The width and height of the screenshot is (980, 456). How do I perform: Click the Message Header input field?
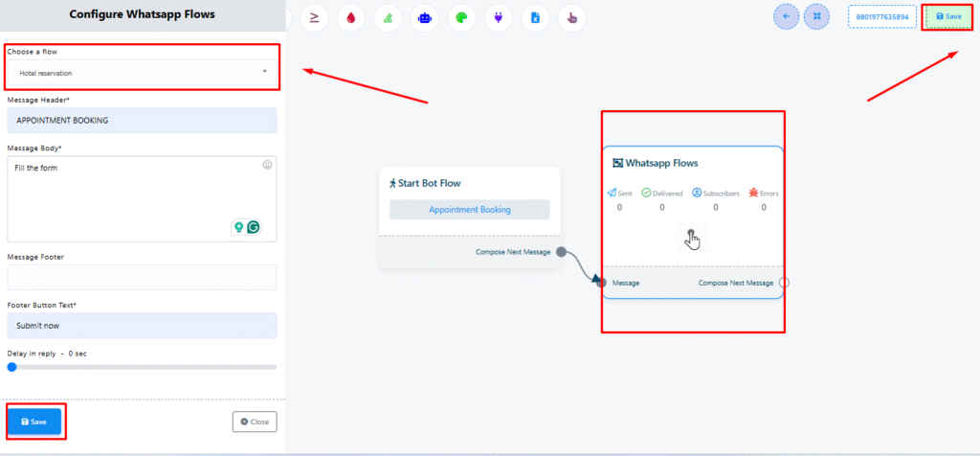(x=142, y=120)
